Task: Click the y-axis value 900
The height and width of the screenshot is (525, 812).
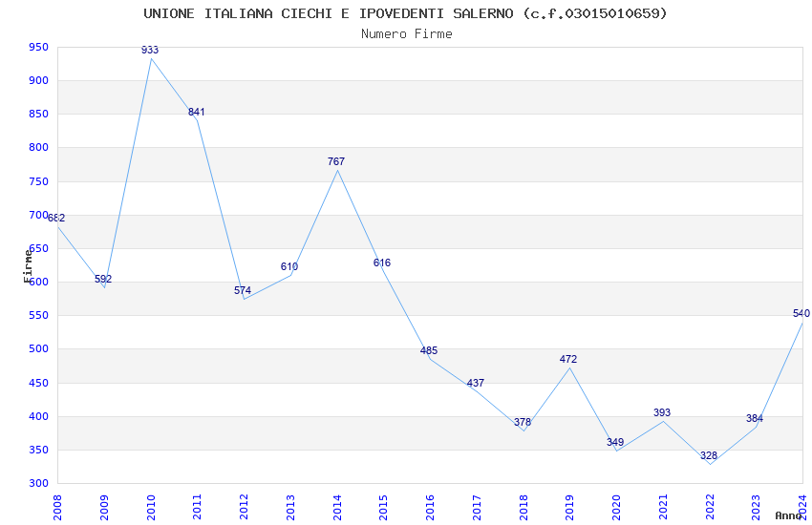Action: click(39, 80)
